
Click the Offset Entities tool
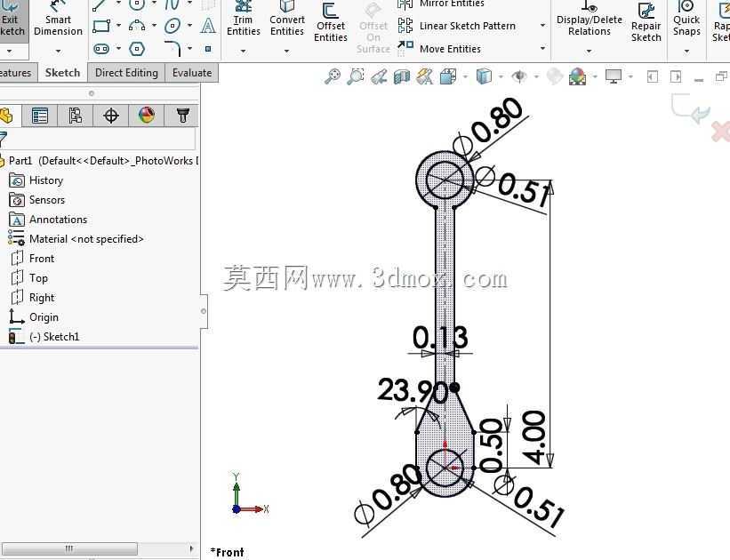pos(331,23)
